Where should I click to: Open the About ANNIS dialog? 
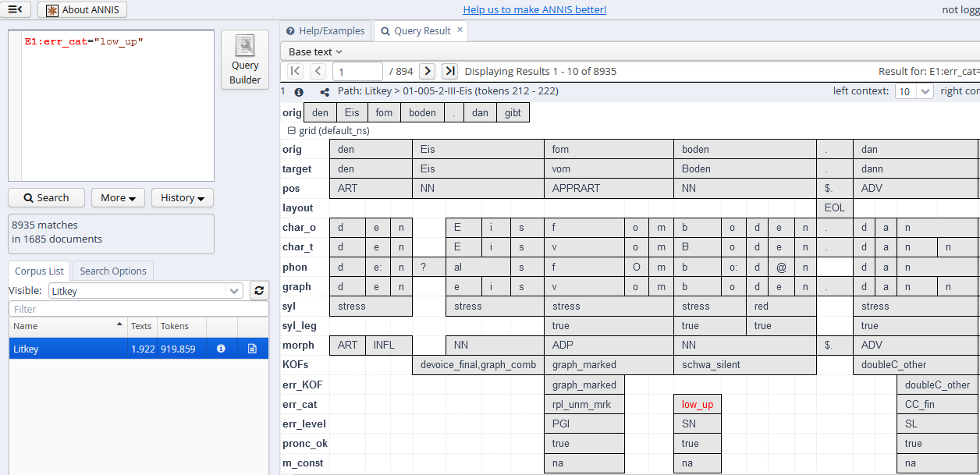(x=82, y=10)
